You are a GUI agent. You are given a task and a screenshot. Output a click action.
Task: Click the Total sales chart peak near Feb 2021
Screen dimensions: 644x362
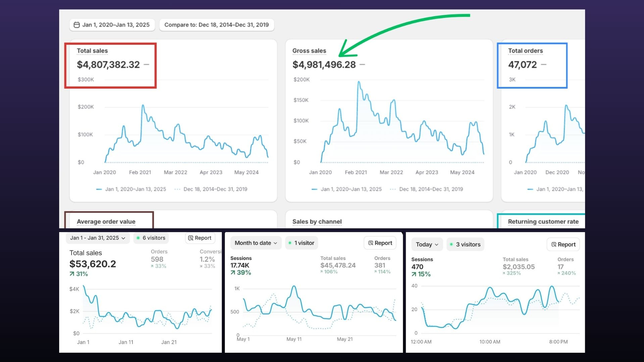point(143,105)
